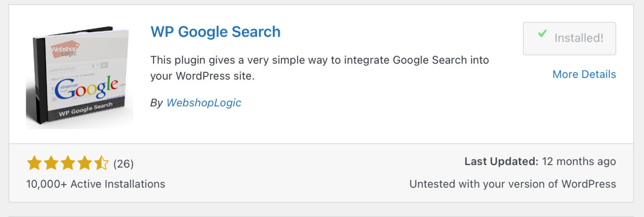The height and width of the screenshot is (217, 644).
Task: Click the 'WP Google Search' caption on the box image
Action: (86, 109)
